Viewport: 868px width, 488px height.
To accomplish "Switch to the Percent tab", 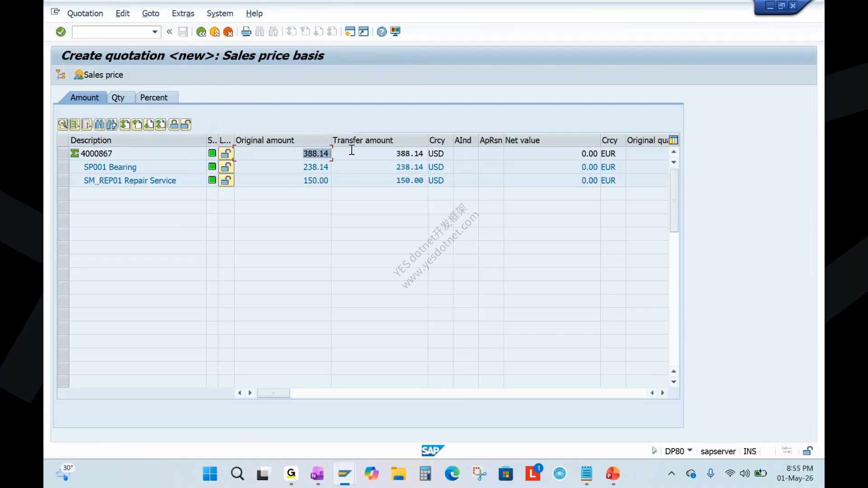I will pos(154,98).
